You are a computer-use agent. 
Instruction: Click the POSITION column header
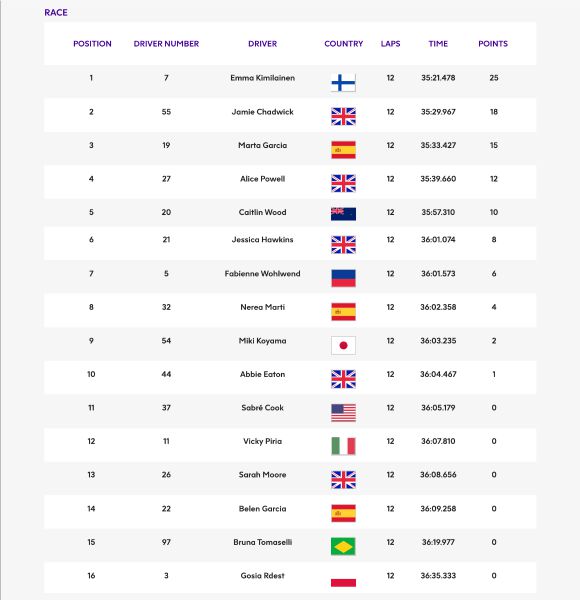[92, 44]
